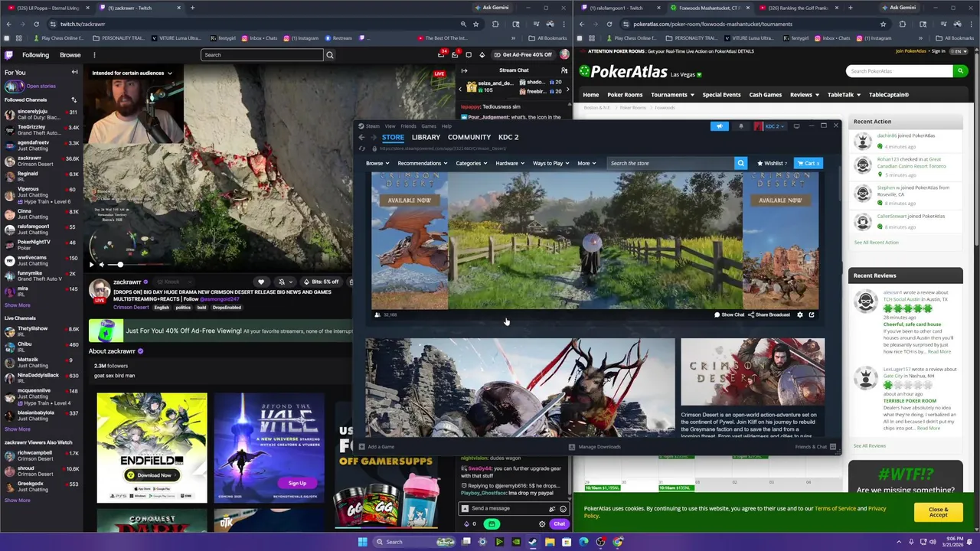
Task: Click the Steam store search button
Action: point(740,163)
